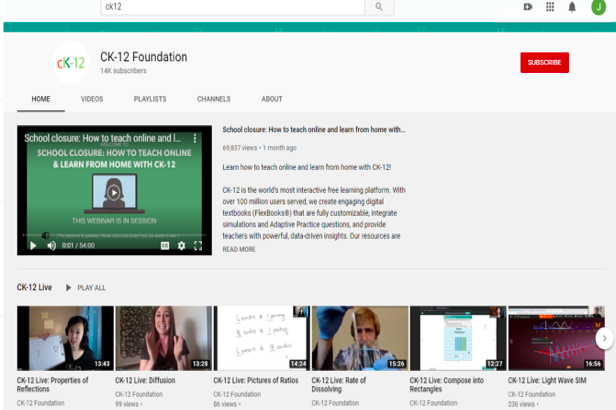Click channel name under Light Wave SIM
616x410 pixels.
click(x=532, y=394)
